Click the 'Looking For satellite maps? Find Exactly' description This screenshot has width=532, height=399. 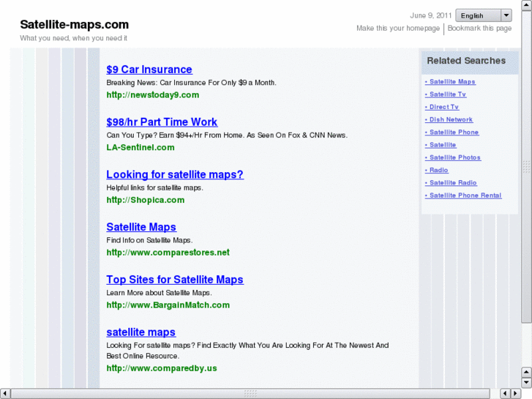point(247,351)
